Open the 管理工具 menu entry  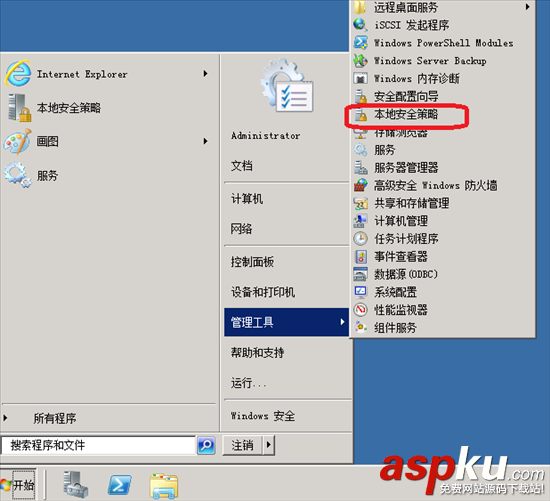click(x=287, y=322)
